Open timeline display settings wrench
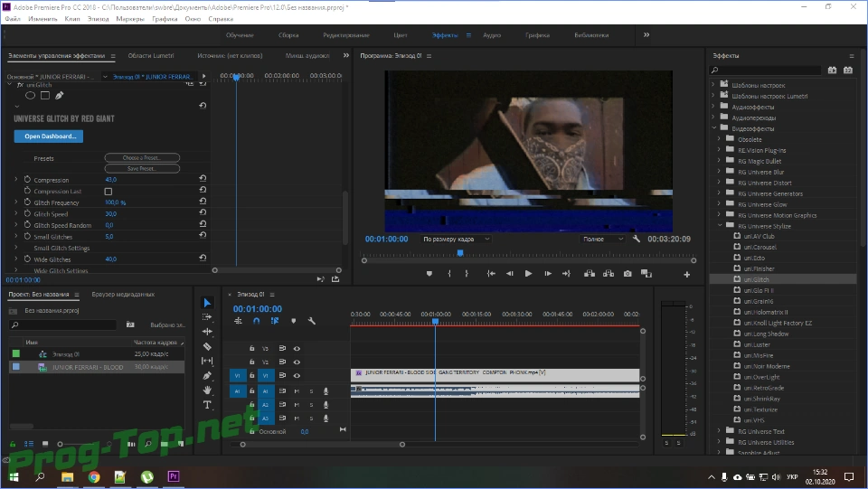The width and height of the screenshot is (868, 489). tap(312, 321)
